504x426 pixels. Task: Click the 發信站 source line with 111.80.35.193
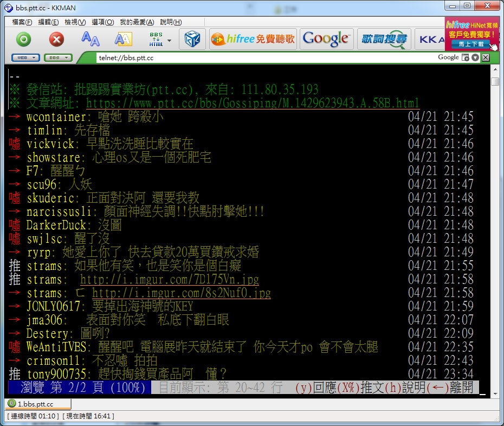click(164, 90)
